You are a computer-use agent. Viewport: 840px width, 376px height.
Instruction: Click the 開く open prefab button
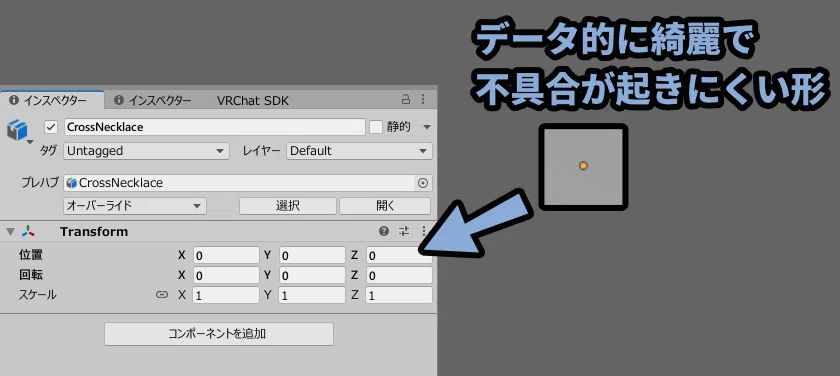point(385,206)
